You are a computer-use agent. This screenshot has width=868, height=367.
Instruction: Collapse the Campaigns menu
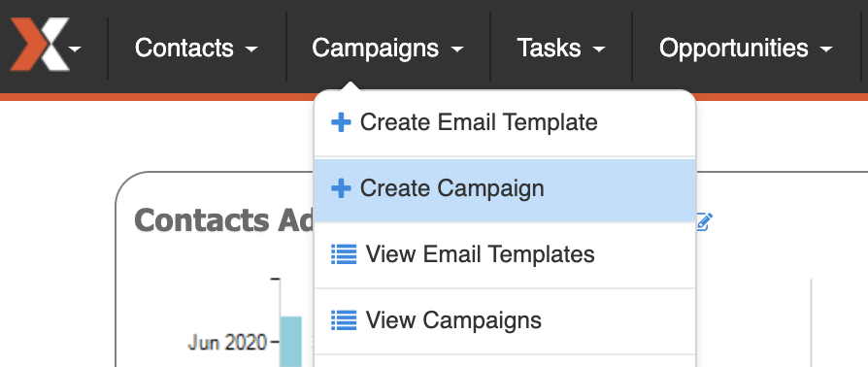tap(387, 49)
